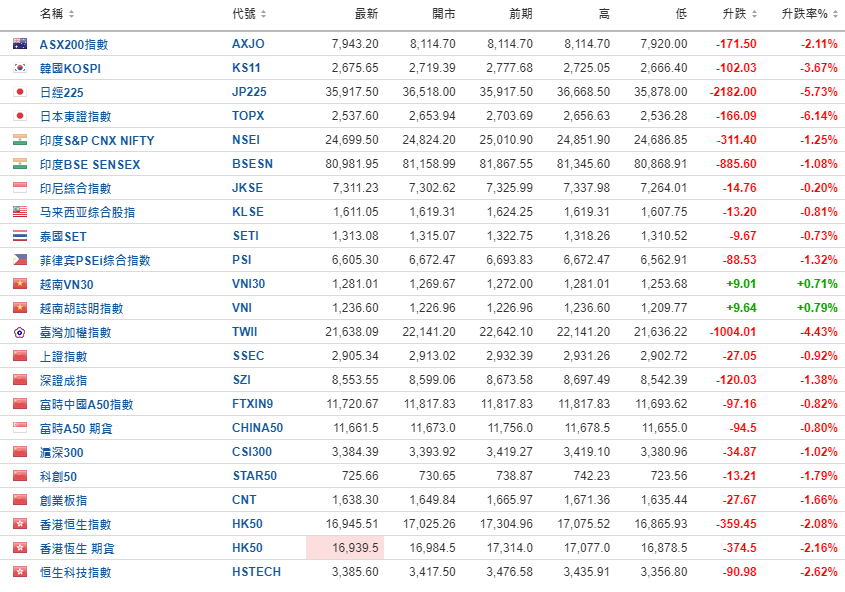Click the Malaysian flag beside 马来西亚综合股指
Screen dimensions: 845x592
click(19, 212)
